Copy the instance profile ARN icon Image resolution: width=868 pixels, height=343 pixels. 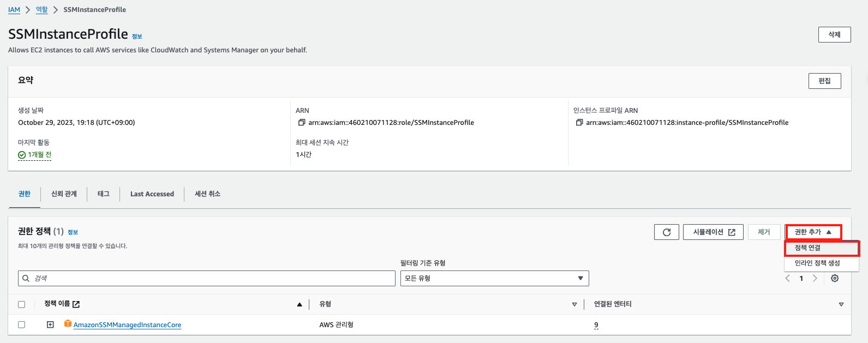coord(579,123)
